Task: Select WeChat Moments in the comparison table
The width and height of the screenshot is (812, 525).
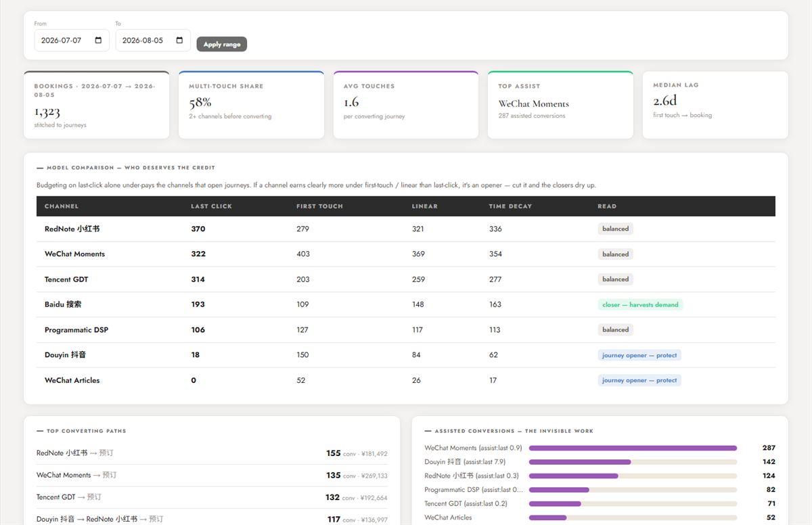Action: [x=74, y=254]
